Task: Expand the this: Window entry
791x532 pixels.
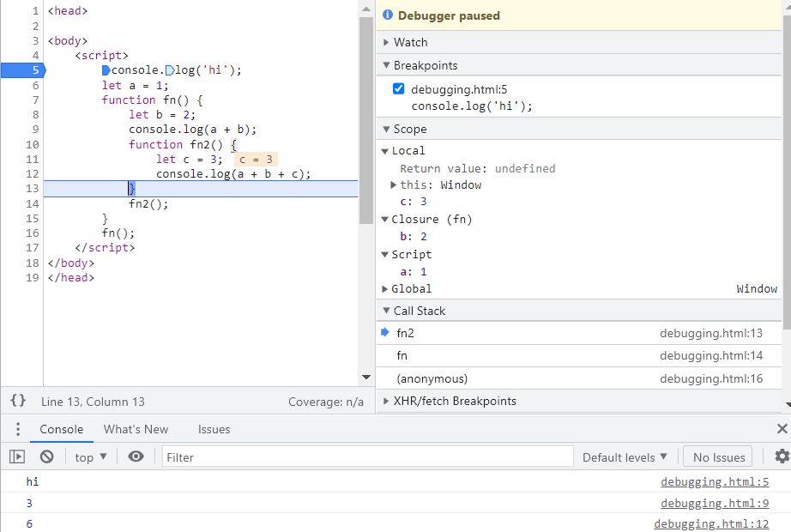Action: (394, 184)
